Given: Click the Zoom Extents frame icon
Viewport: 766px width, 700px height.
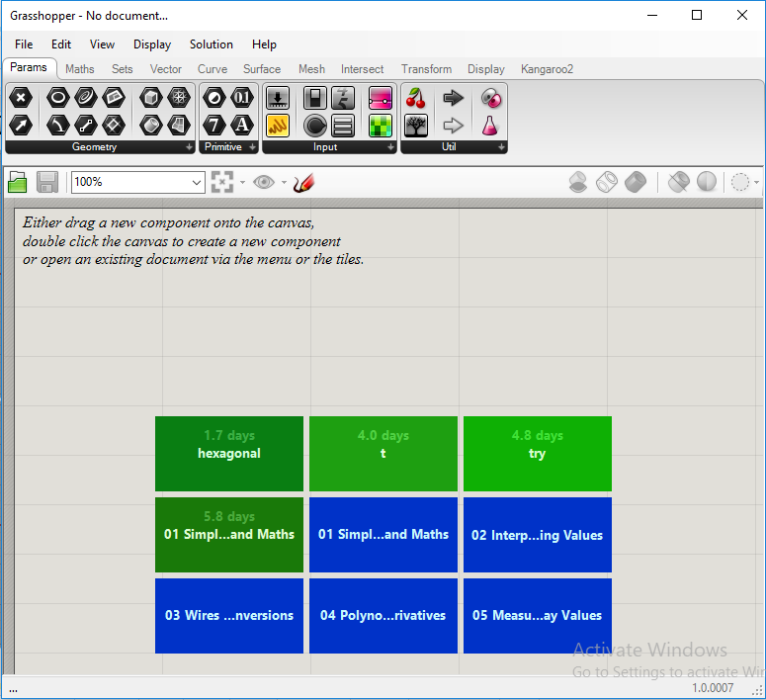Looking at the screenshot, I should coord(222,182).
